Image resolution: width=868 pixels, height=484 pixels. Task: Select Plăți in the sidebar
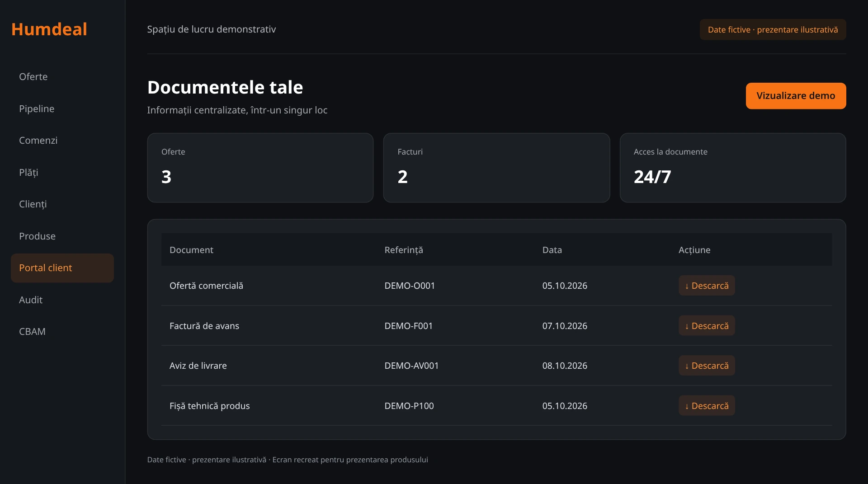(62, 173)
